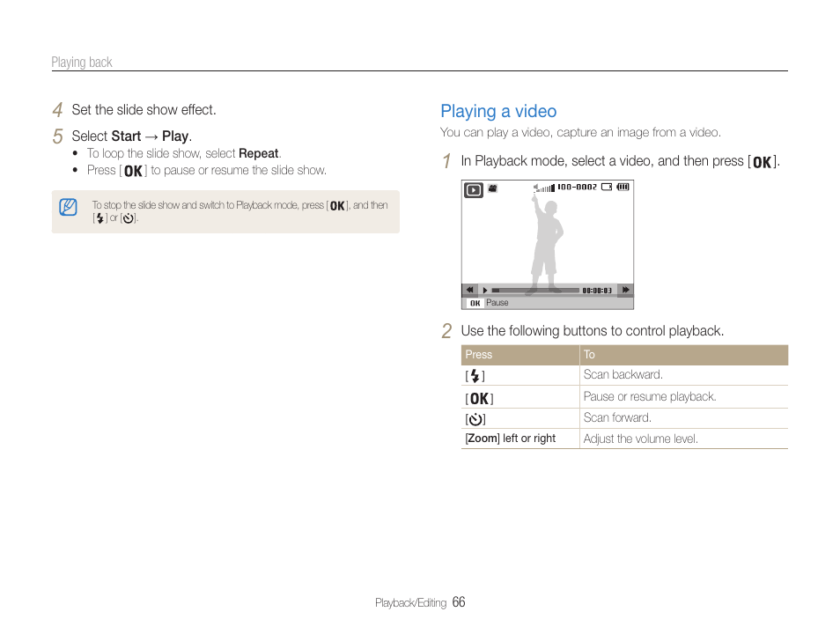Click the flash icon in the tip note
This screenshot has width=840, height=634.
(x=99, y=218)
